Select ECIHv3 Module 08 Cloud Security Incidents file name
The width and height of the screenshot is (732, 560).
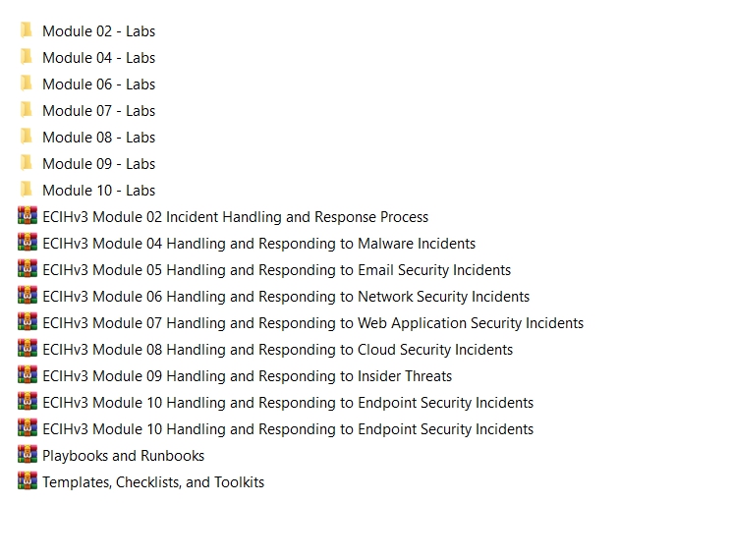(277, 350)
